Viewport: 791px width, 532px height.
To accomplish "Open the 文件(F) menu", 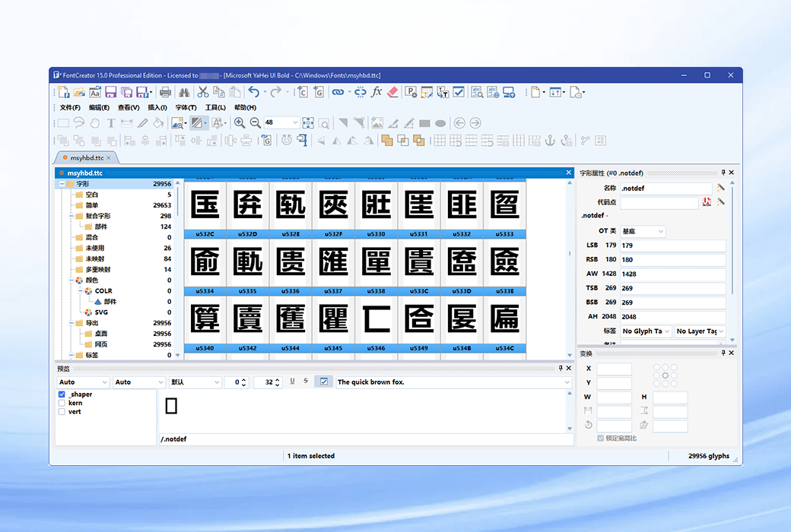I will [x=70, y=107].
